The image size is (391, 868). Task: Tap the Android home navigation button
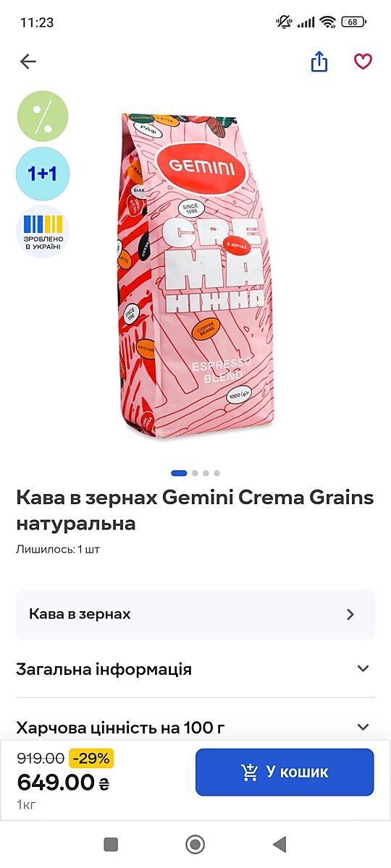[195, 844]
